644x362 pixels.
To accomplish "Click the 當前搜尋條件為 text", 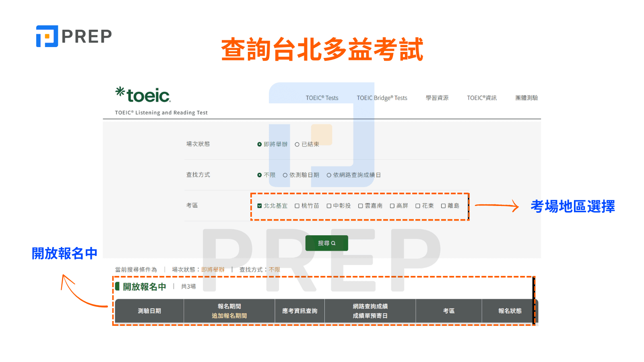I will 136,269.
